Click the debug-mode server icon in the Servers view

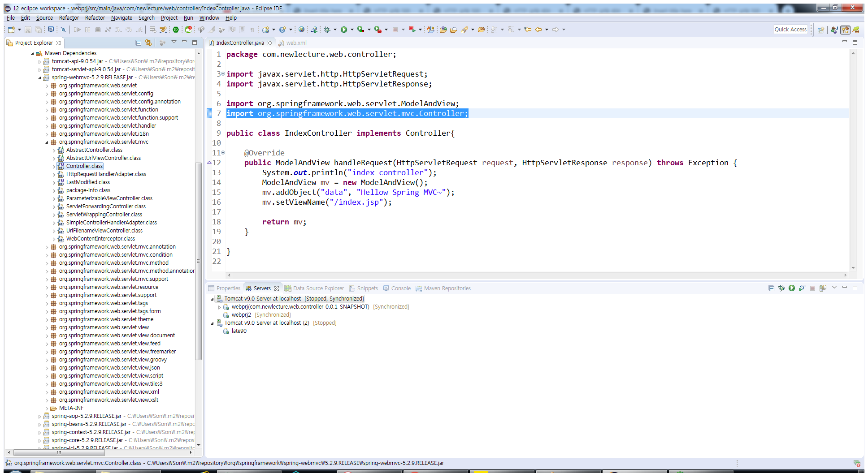(x=781, y=288)
